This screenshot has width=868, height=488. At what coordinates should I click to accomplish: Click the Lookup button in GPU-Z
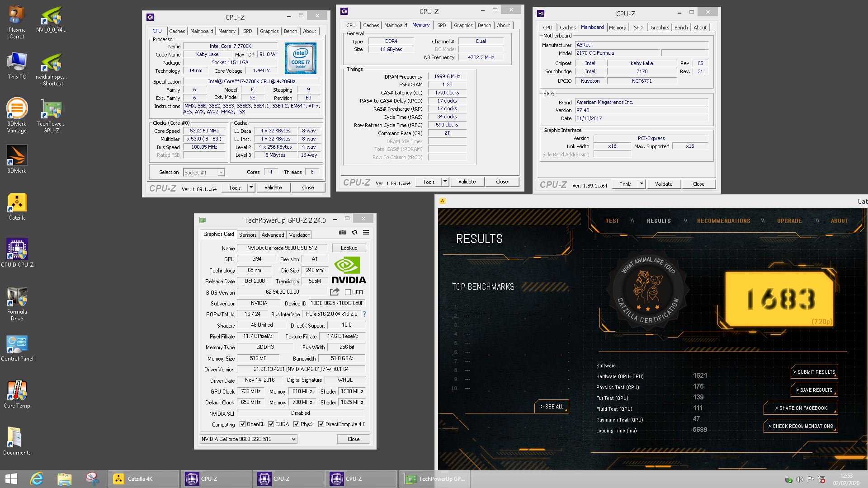point(349,248)
